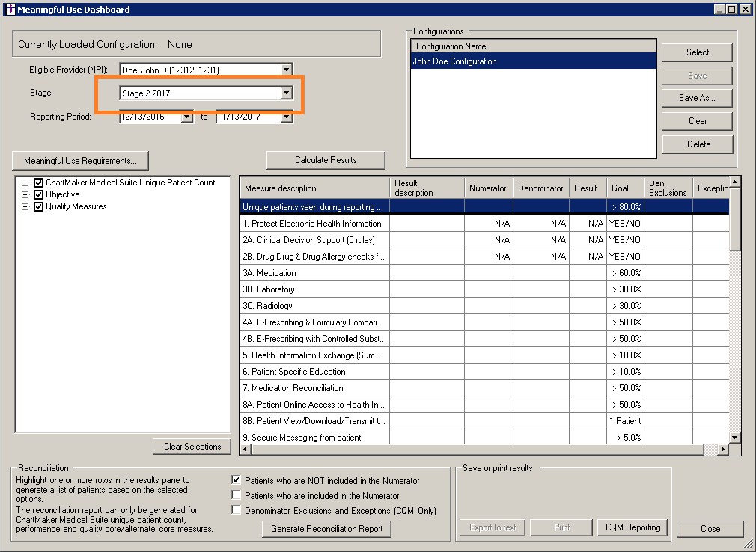This screenshot has height=552, width=756.
Task: Click the Result description column header
Action: (x=427, y=188)
